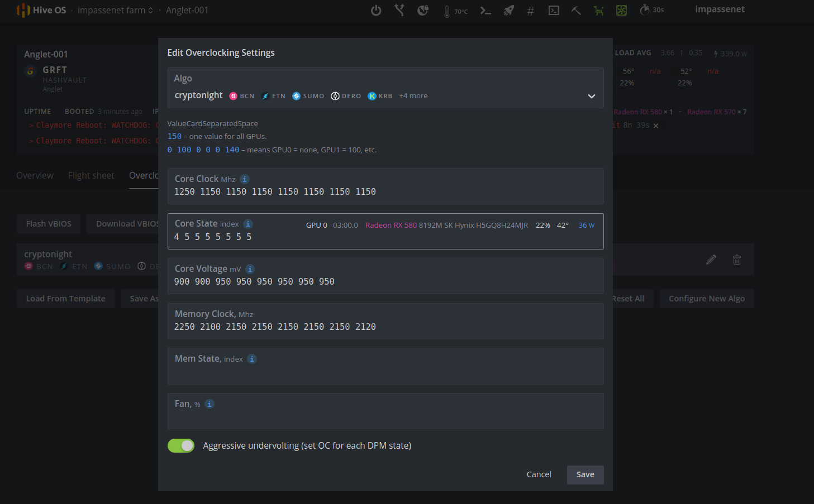Click the trash delete icon for cryptonight
Screen dimensions: 814x504
[737, 260]
